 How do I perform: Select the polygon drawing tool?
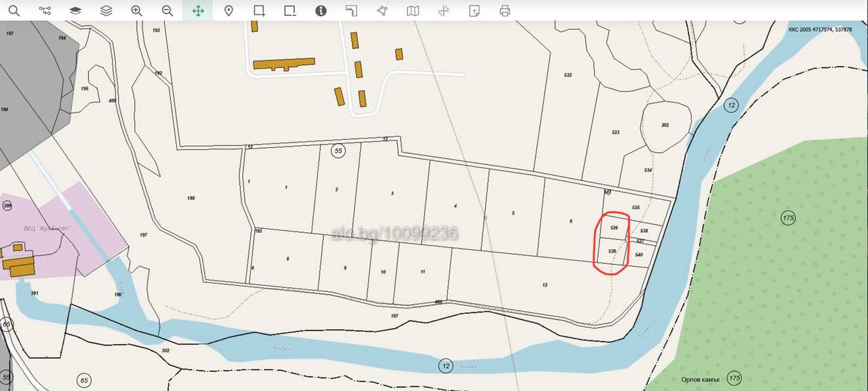tap(382, 10)
